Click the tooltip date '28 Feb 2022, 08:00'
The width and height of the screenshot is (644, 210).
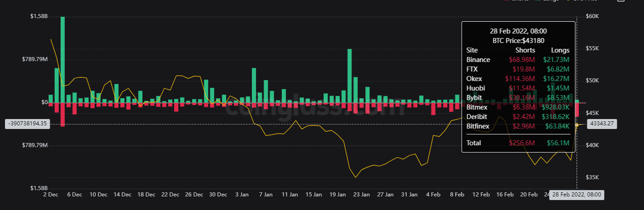pos(518,31)
